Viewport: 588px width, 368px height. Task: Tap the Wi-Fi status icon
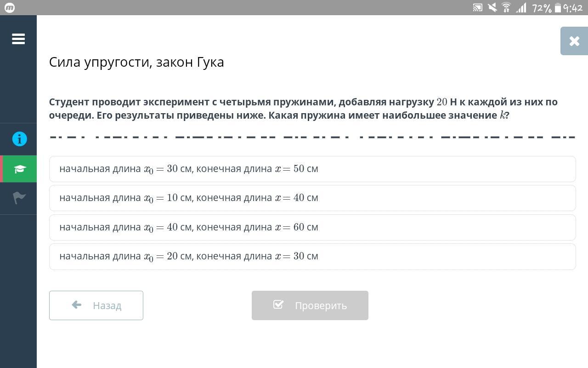(506, 8)
